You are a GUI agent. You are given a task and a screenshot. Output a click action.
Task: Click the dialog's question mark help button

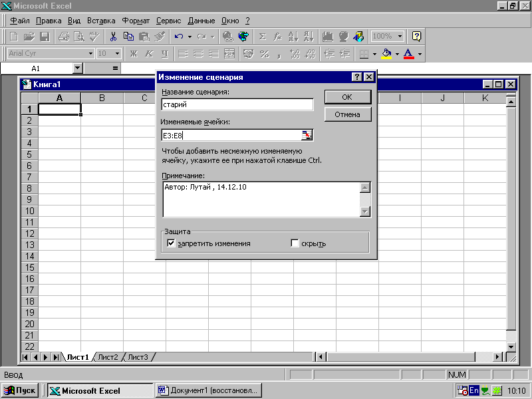(356, 77)
